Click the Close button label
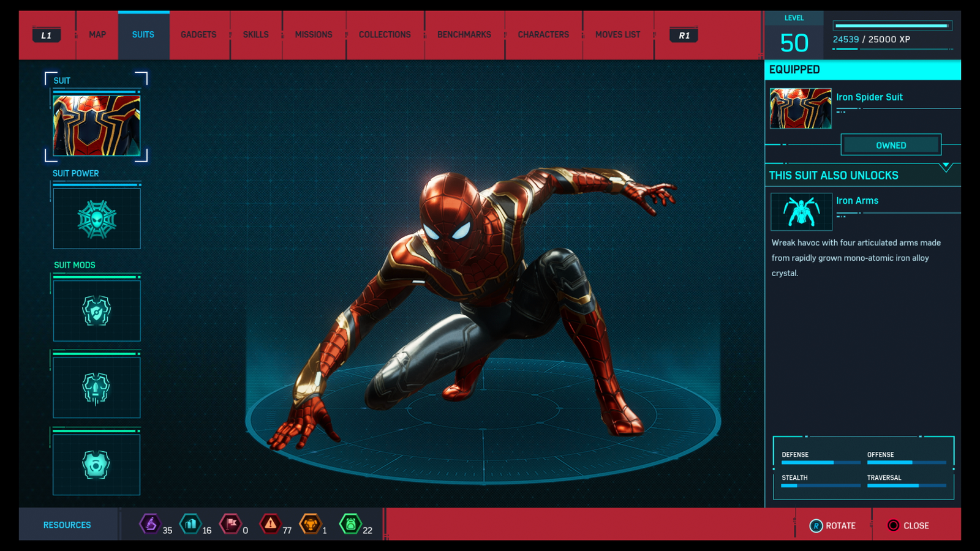This screenshot has height=551, width=980. coord(916,526)
